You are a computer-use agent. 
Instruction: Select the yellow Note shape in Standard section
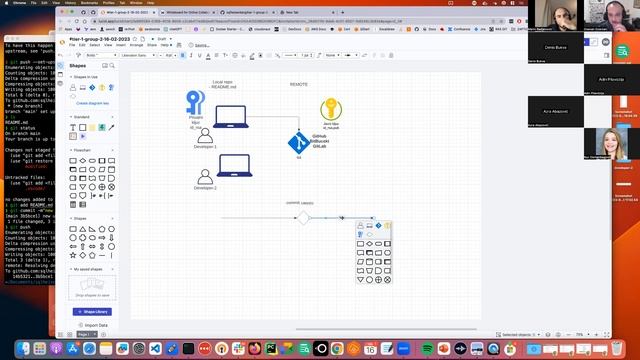click(92, 127)
